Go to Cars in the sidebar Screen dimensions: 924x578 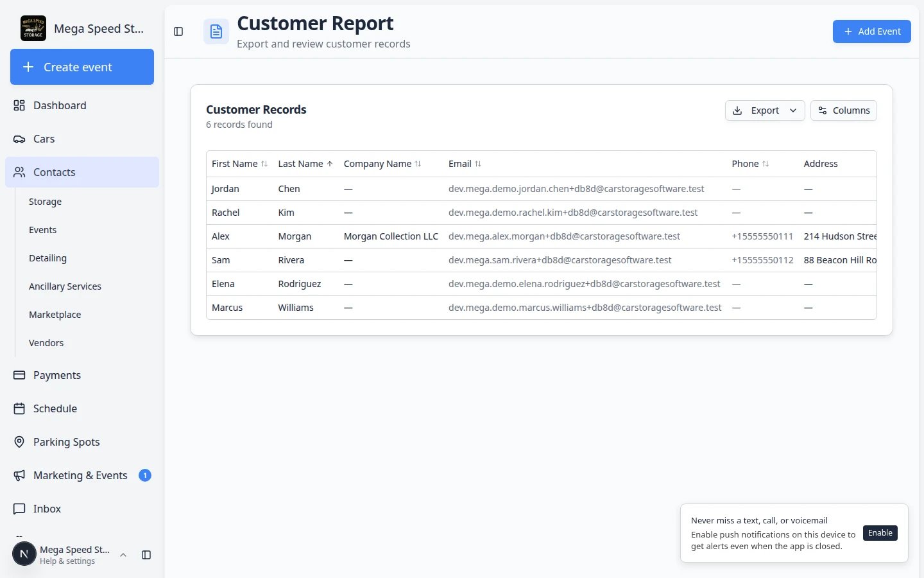click(x=82, y=139)
